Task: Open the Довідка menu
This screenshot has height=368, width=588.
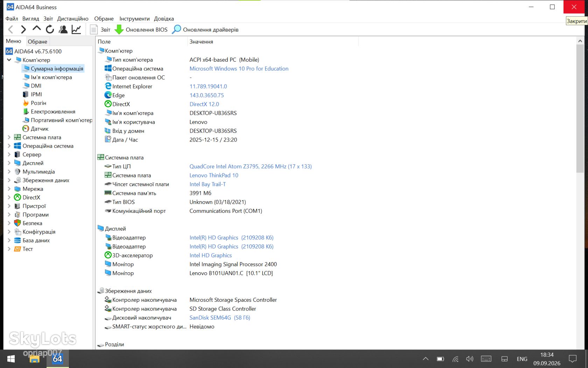Action: 164,19
